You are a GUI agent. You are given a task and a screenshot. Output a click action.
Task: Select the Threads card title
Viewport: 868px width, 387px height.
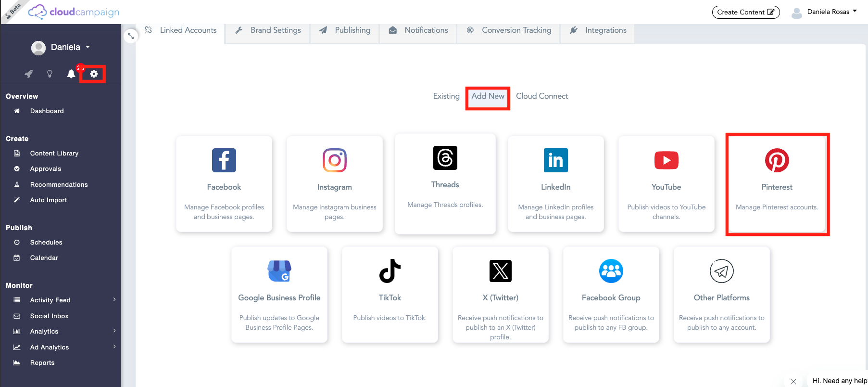(445, 184)
